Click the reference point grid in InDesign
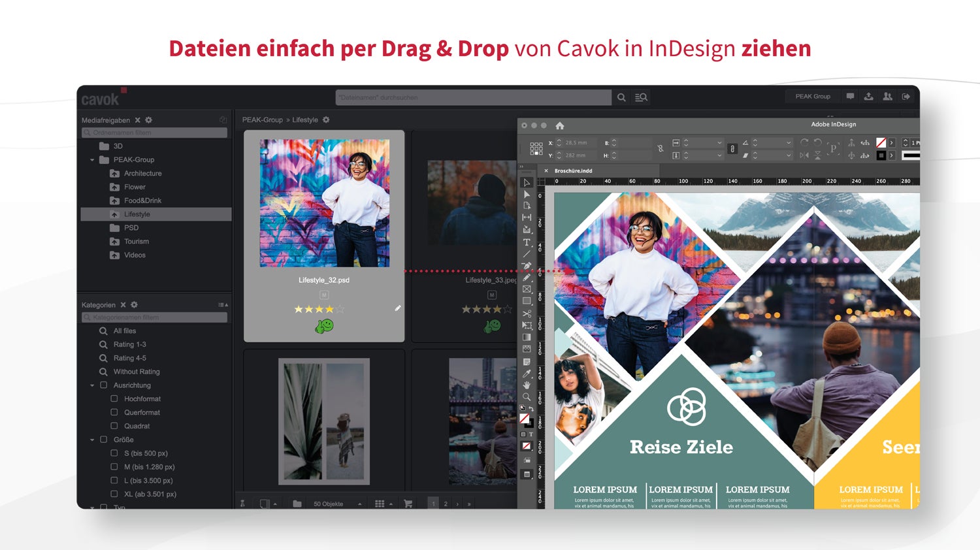980x550 pixels. 536,149
